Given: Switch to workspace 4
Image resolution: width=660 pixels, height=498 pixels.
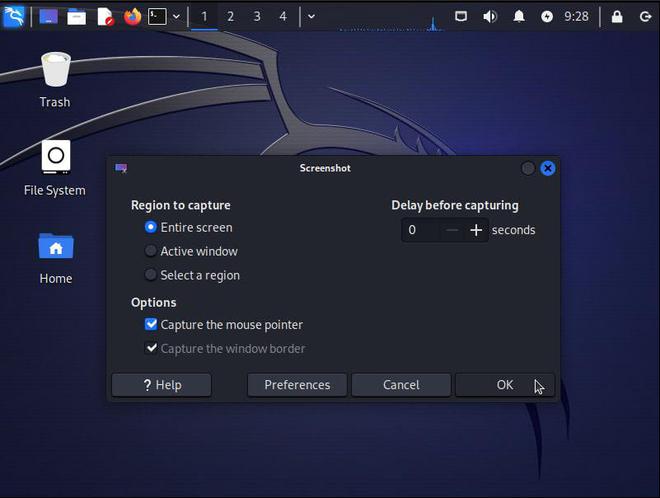Looking at the screenshot, I should tap(283, 17).
